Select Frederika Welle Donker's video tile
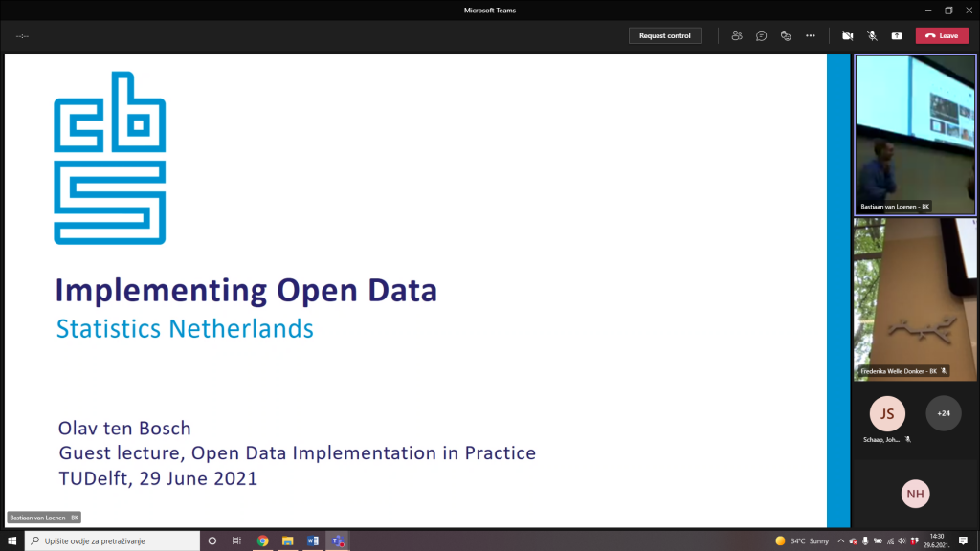 pos(915,298)
